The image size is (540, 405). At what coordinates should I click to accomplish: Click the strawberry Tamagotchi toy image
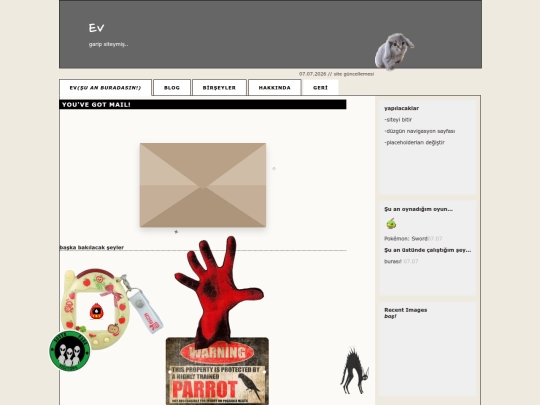(x=112, y=309)
